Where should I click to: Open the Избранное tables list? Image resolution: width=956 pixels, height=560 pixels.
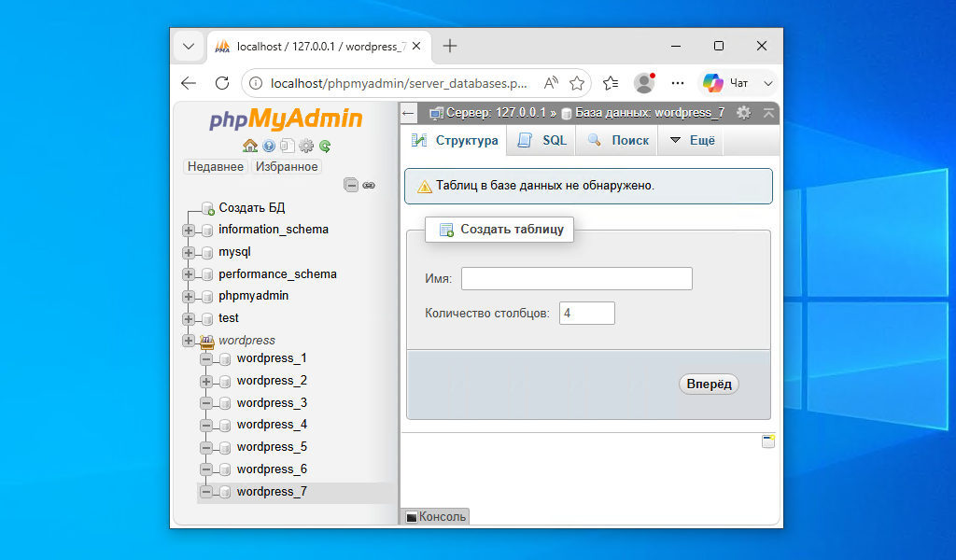(x=287, y=166)
